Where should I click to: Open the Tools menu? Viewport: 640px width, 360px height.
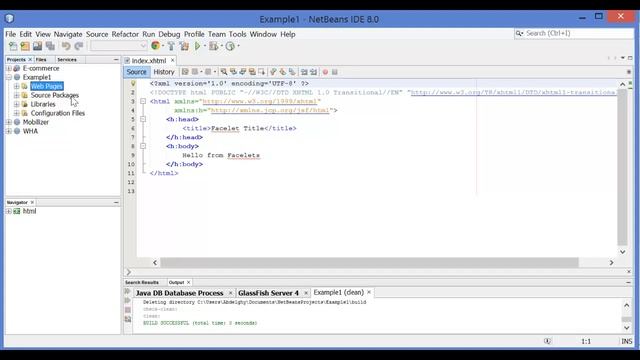(237, 34)
